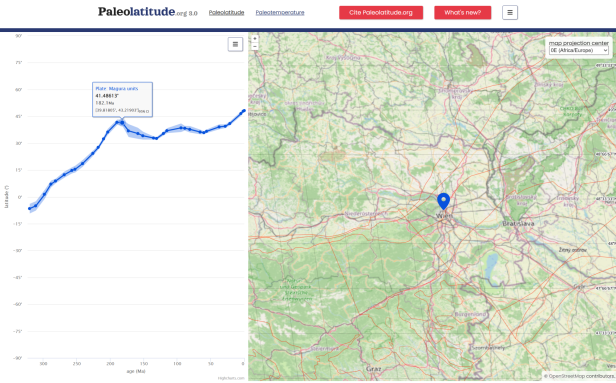Image resolution: width=616 pixels, height=383 pixels.
Task: Click the Burgenland label on the map
Action: click(470, 314)
